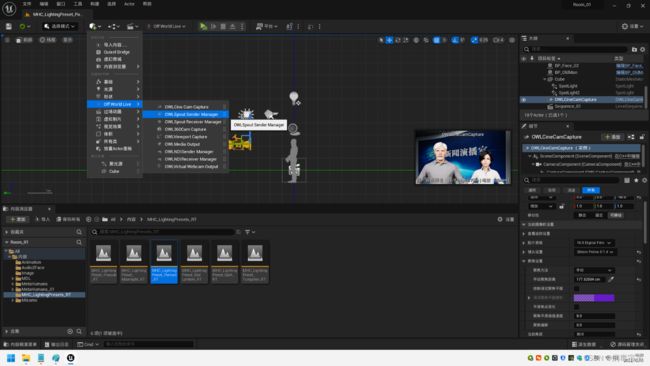Select SpotLight2 in the Outliner

[569, 93]
